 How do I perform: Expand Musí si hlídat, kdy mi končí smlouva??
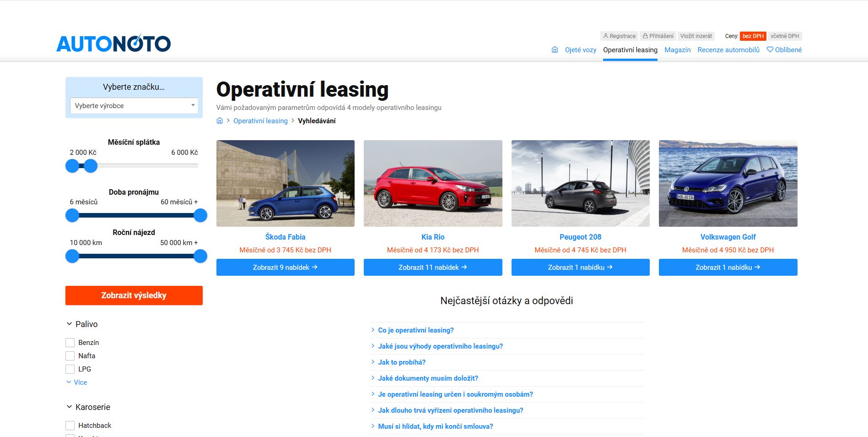point(436,426)
